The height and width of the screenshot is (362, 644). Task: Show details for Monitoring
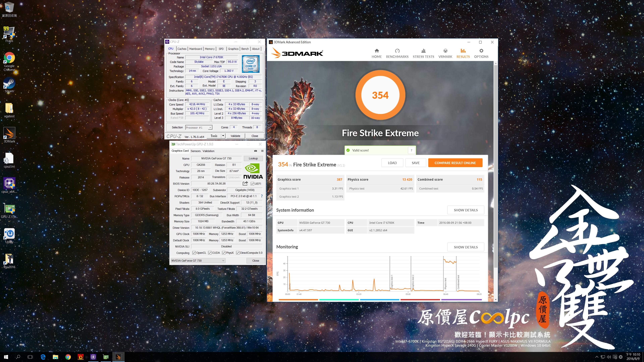click(466, 247)
